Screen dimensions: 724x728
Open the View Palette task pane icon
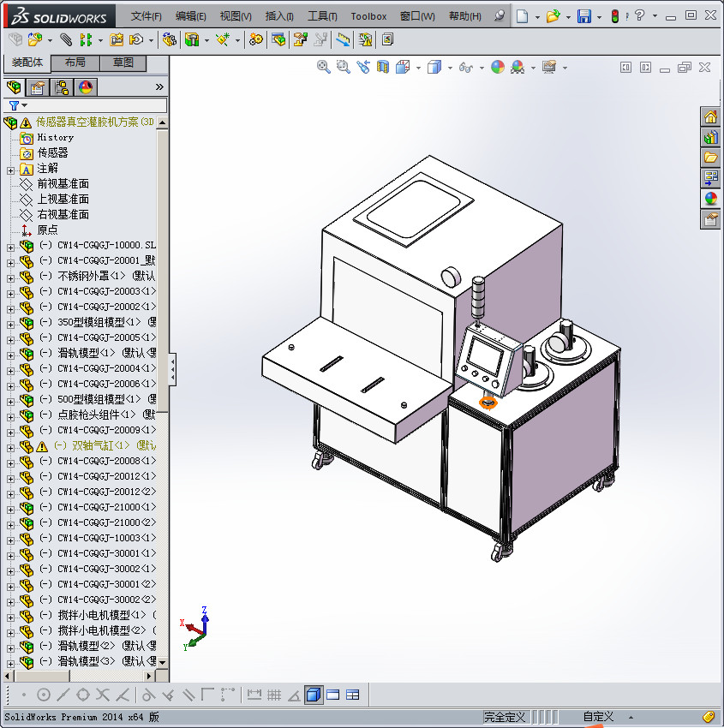710,178
